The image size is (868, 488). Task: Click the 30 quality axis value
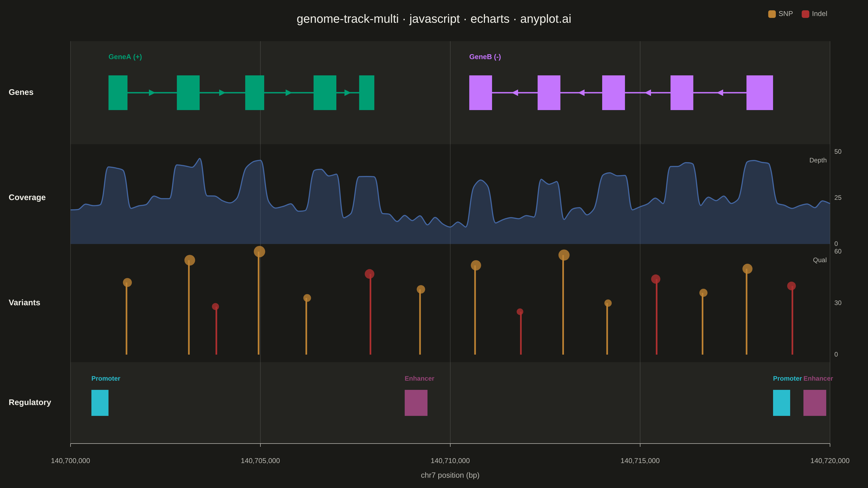[x=838, y=303]
